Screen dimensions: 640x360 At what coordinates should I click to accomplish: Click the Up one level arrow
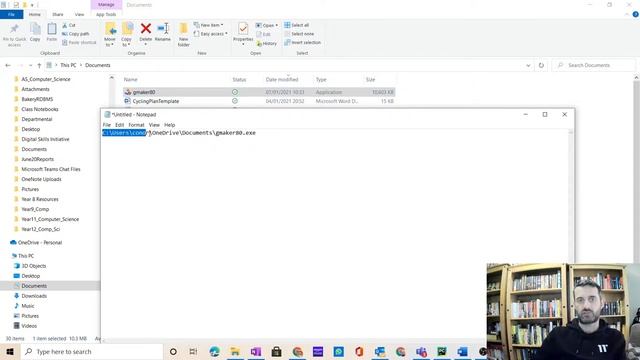39,65
